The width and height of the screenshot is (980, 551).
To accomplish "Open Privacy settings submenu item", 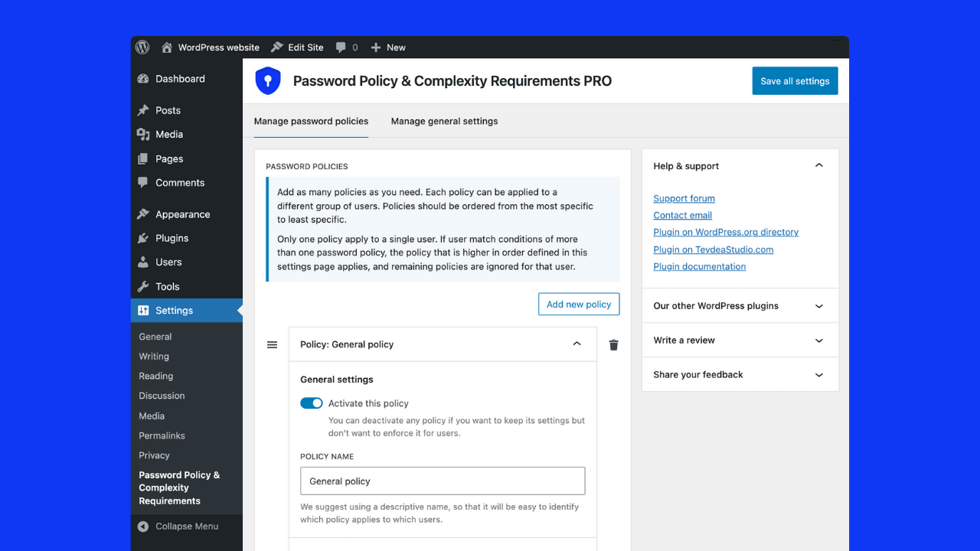I will click(154, 455).
